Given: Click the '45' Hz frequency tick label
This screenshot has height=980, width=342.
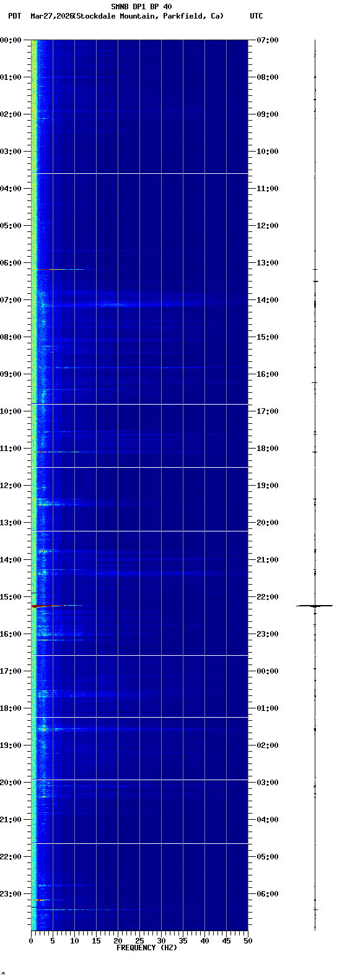Looking at the screenshot, I should coord(226,941).
